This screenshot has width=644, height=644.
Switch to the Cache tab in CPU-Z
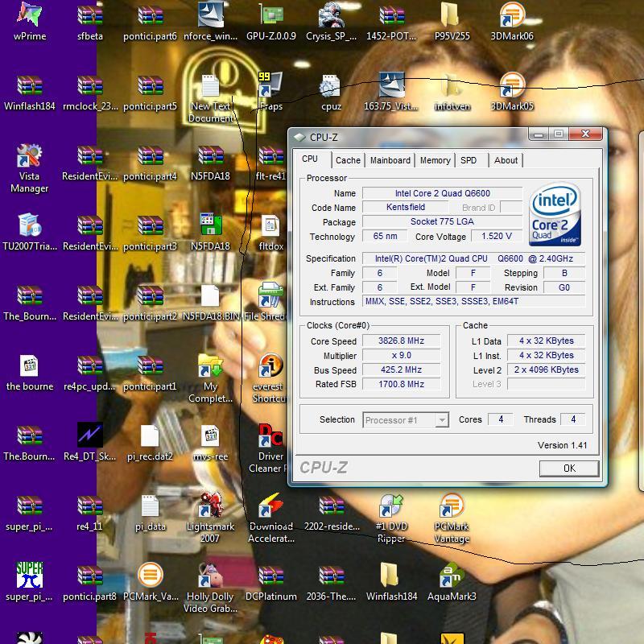[348, 160]
